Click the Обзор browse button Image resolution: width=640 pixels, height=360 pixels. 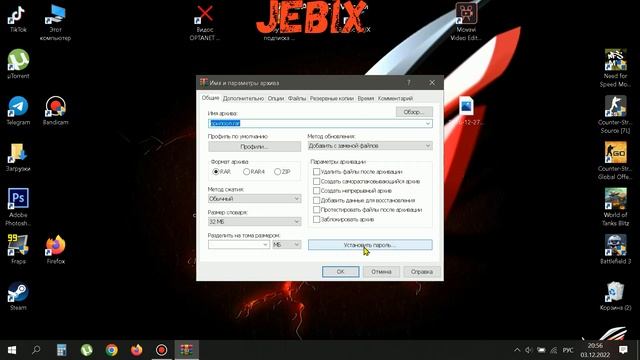pyautogui.click(x=414, y=112)
